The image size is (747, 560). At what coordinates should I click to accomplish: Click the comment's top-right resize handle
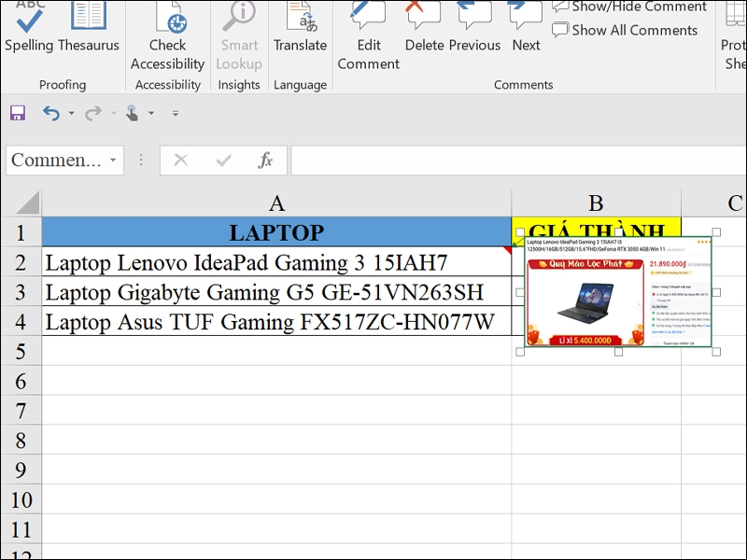tap(716, 231)
